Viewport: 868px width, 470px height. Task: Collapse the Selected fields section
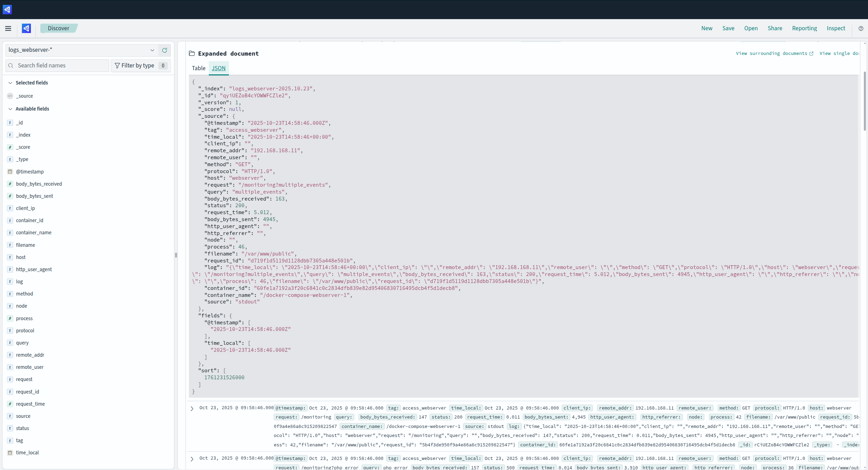10,83
